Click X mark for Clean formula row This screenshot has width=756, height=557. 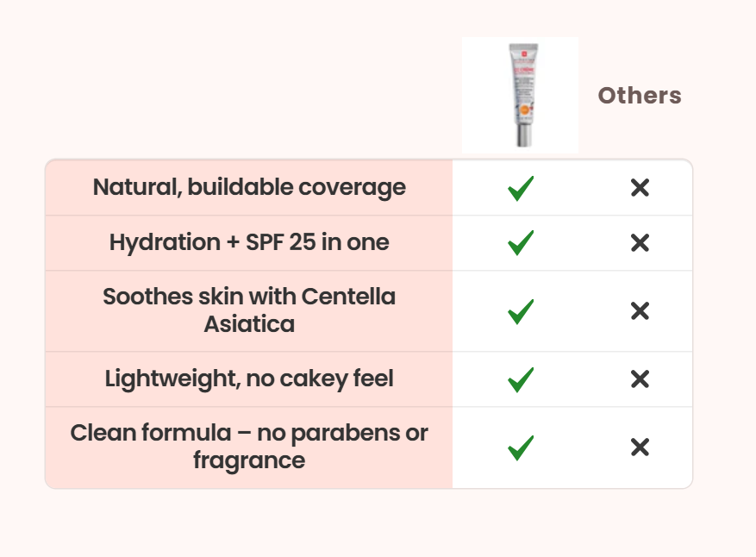click(x=640, y=447)
